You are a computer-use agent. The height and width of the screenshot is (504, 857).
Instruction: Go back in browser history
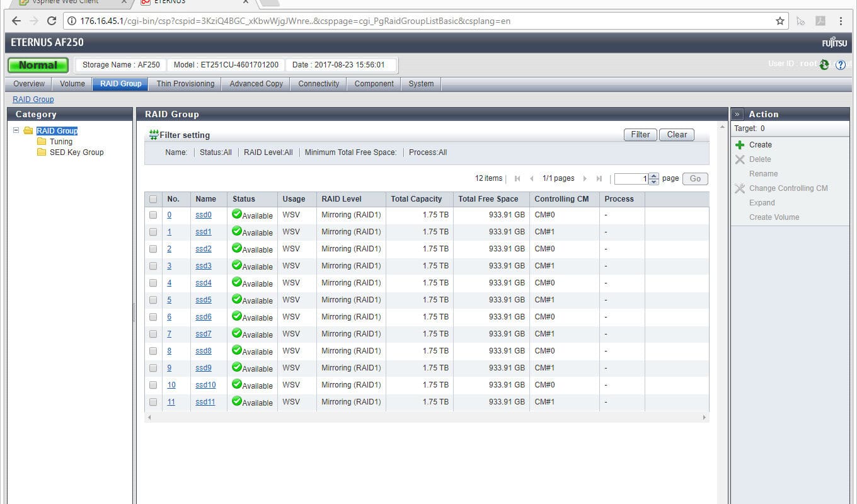point(16,21)
